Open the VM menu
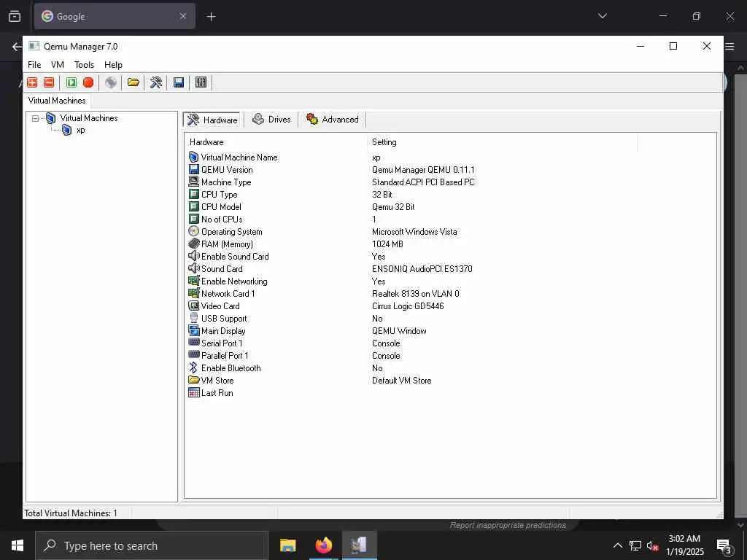Image resolution: width=747 pixels, height=560 pixels. pos(58,65)
